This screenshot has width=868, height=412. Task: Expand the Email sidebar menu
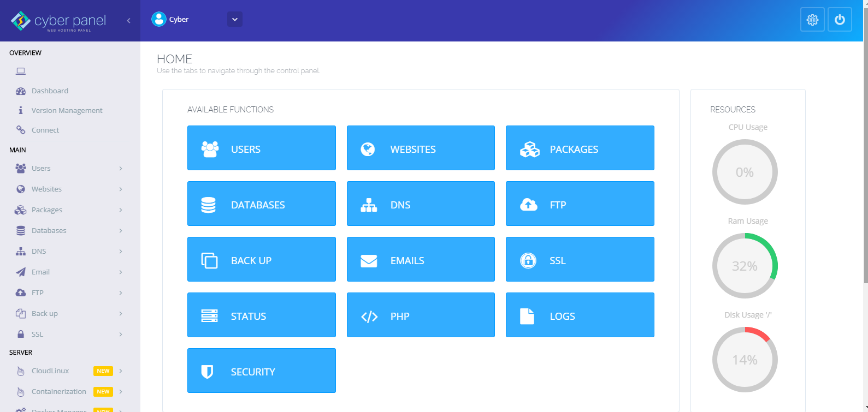click(x=70, y=272)
